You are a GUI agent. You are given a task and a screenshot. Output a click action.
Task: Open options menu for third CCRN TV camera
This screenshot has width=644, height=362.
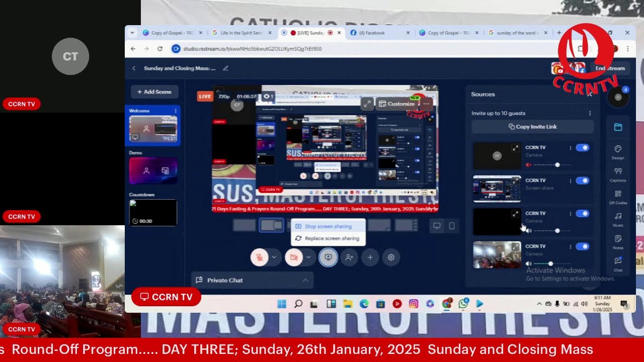point(570,214)
